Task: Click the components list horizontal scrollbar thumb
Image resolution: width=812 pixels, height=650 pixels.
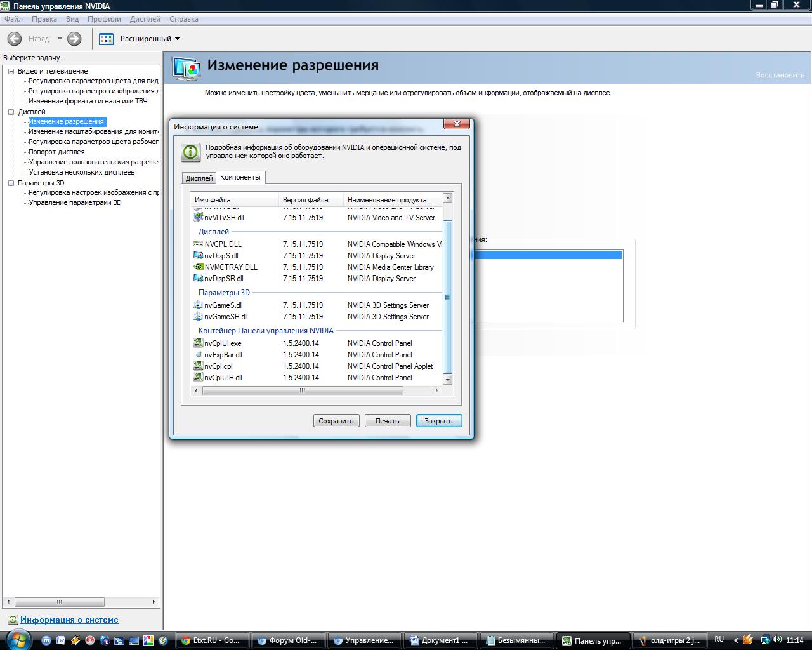Action: pyautogui.click(x=303, y=391)
